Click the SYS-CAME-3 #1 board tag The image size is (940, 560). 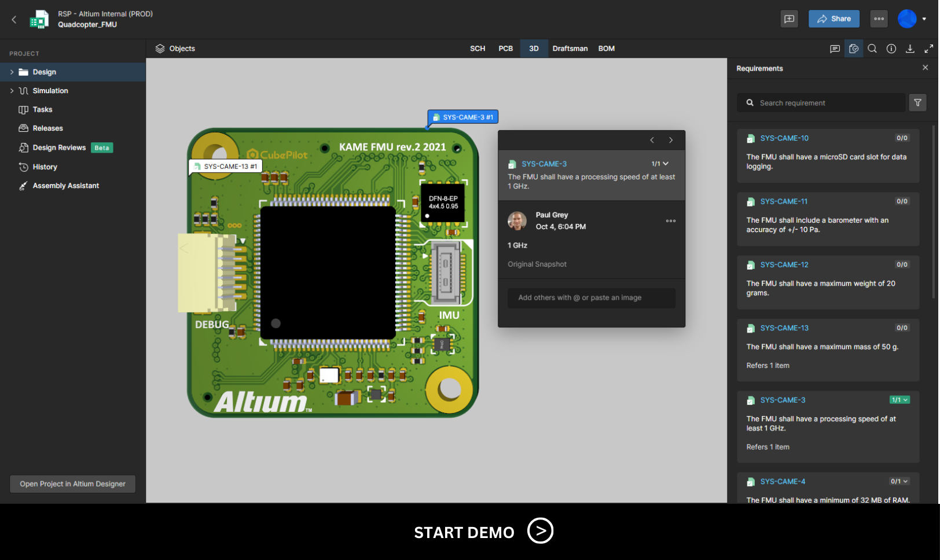462,117
